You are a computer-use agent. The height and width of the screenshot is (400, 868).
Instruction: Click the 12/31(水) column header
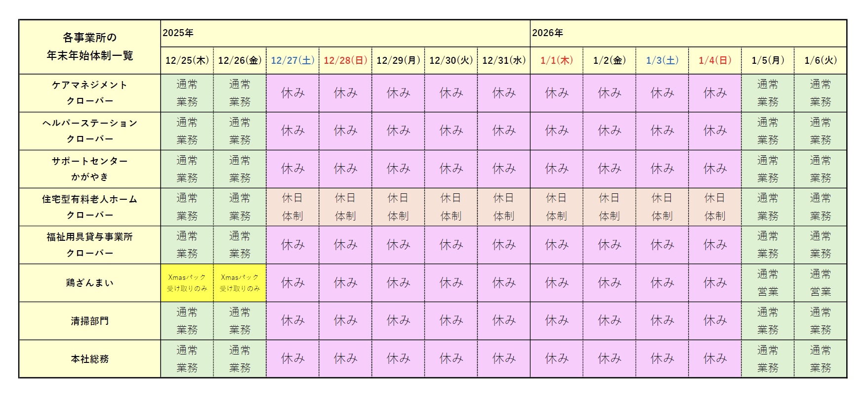503,60
